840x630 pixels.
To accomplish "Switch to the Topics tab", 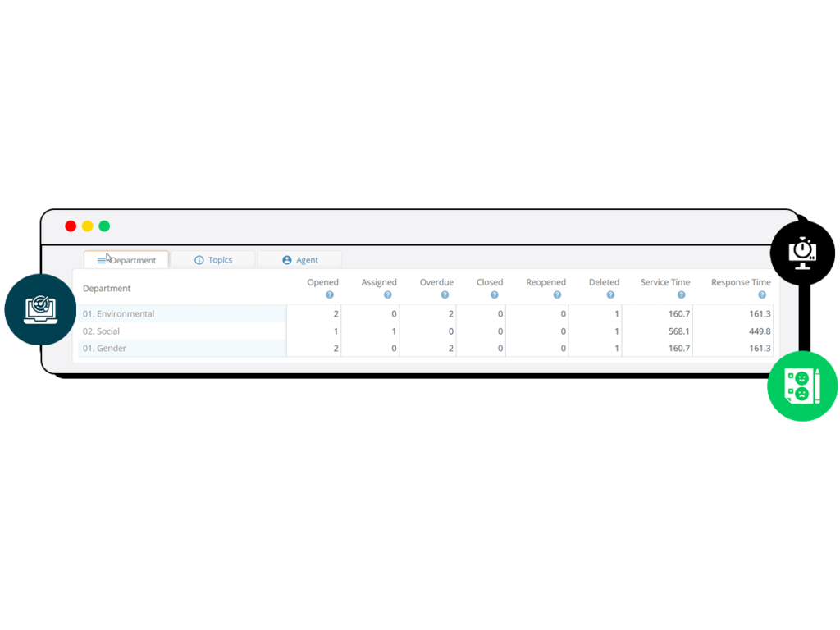I will coord(213,260).
